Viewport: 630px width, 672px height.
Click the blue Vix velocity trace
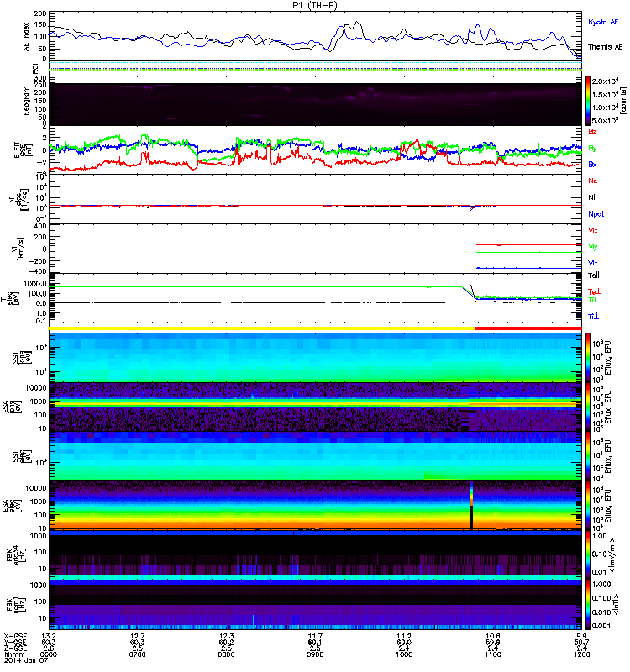coord(528,268)
